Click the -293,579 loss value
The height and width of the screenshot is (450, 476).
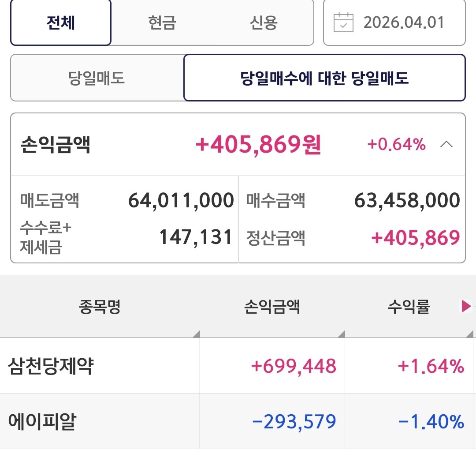coord(294,422)
